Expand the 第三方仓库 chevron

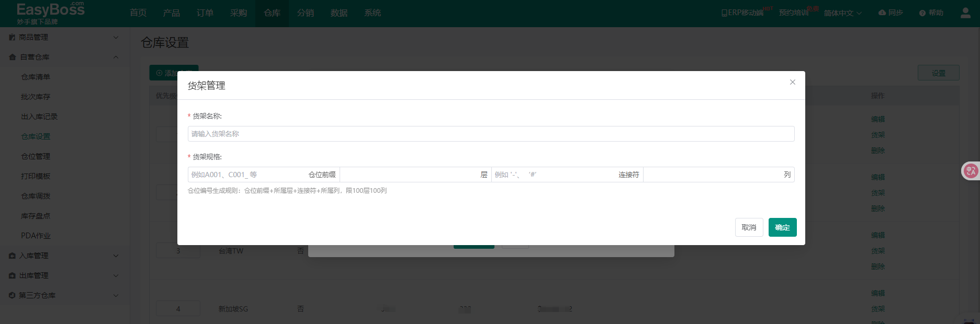(116, 295)
